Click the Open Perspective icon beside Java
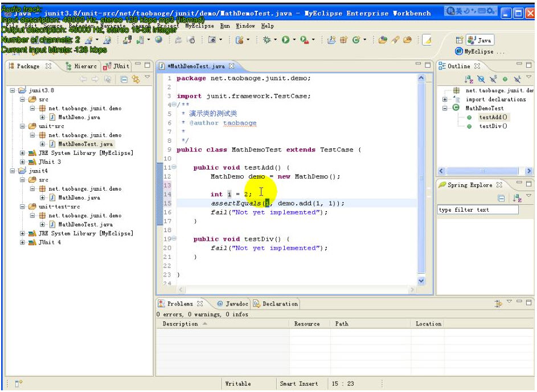This screenshot has width=537, height=392. tap(460, 40)
